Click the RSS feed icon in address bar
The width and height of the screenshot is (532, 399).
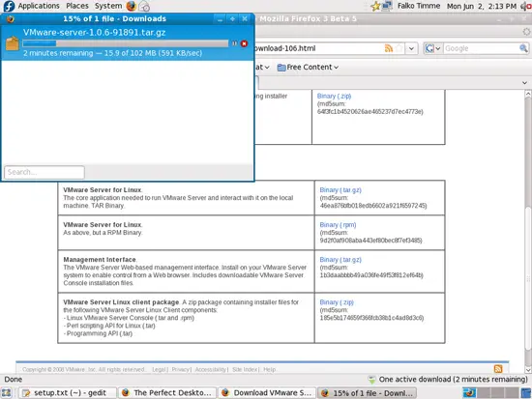(x=389, y=48)
